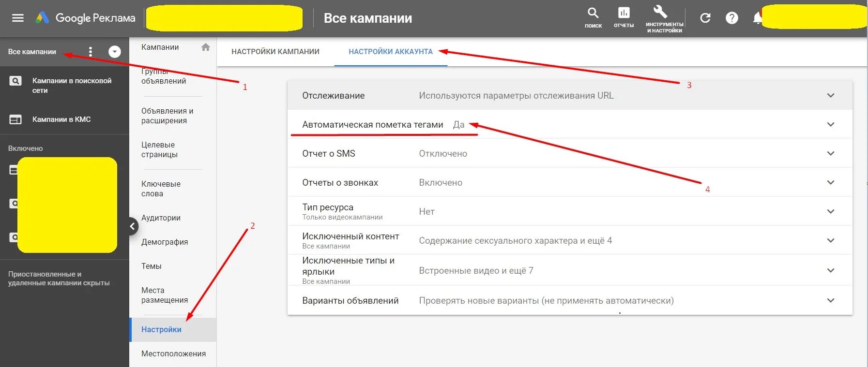
Task: Expand the Исключенный контент chevron
Action: tap(831, 240)
